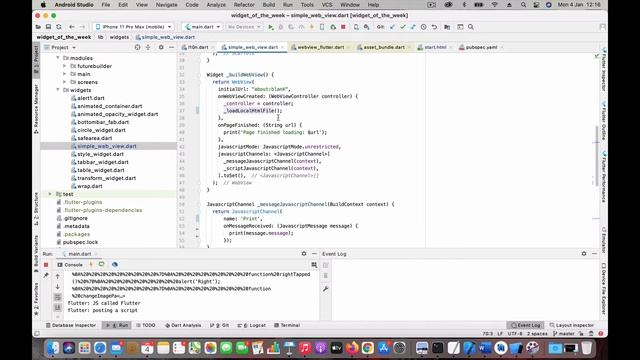The height and width of the screenshot is (360, 640).
Task: Open tabbar_widget.dart in project tree
Action: pyautogui.click(x=102, y=162)
